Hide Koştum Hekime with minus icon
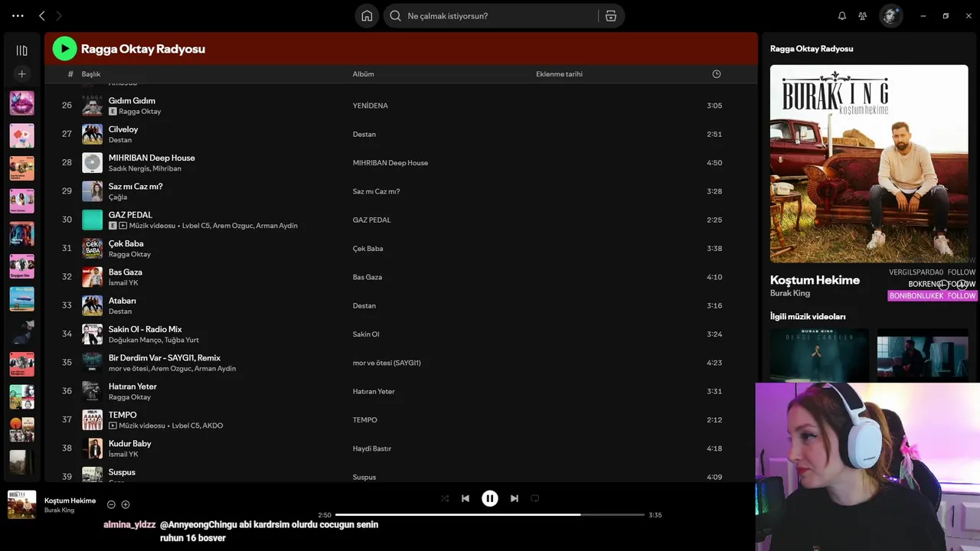The width and height of the screenshot is (980, 551). 111,504
